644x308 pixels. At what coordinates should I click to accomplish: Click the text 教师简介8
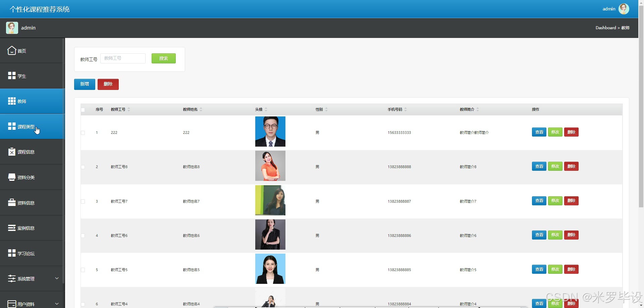[x=468, y=167]
